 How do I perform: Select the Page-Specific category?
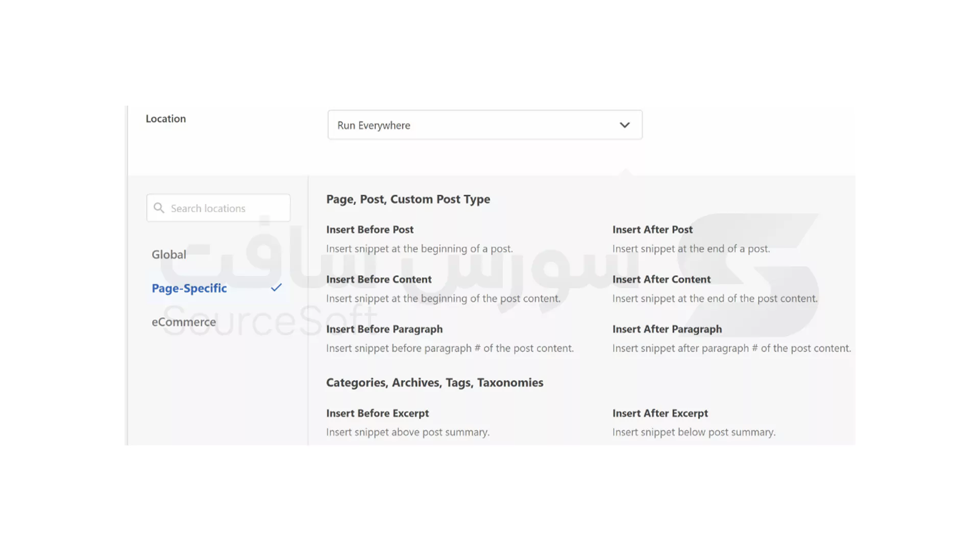(189, 288)
